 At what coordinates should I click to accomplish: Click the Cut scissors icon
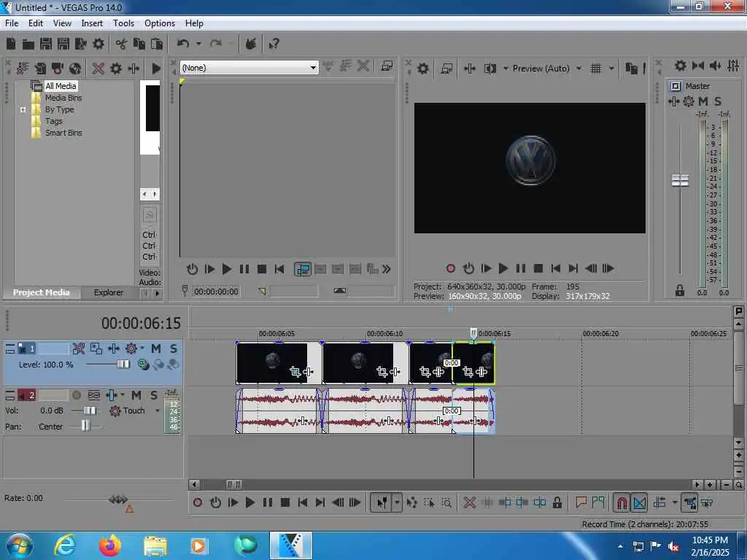coord(122,44)
